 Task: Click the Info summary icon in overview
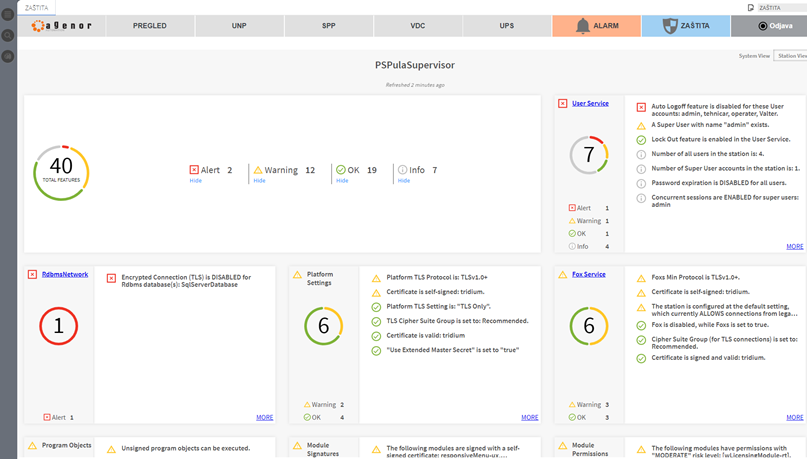(x=402, y=170)
